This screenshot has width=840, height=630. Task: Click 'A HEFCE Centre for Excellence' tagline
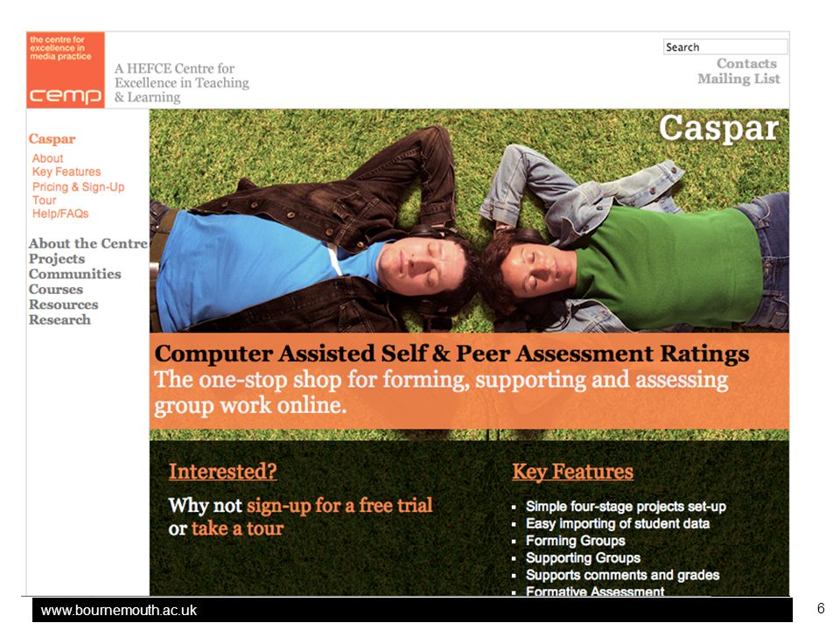click(x=182, y=83)
